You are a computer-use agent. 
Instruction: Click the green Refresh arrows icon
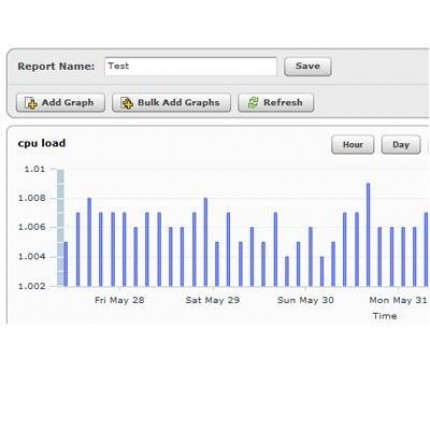click(253, 103)
